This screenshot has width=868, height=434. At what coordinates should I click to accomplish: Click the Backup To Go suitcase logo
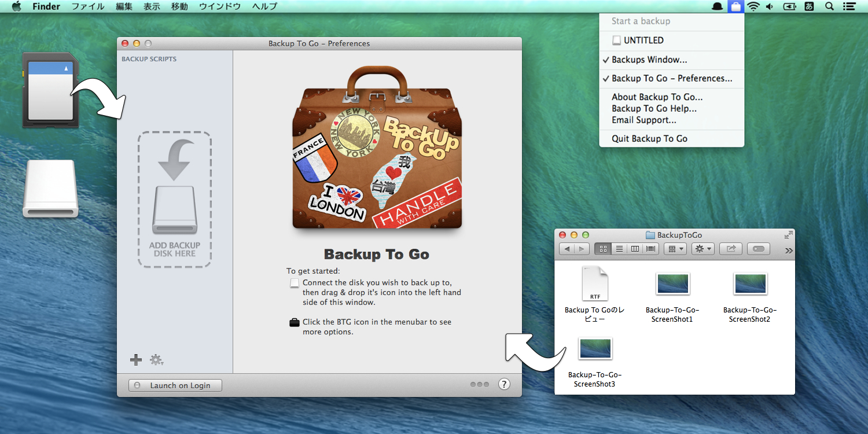coord(377,148)
